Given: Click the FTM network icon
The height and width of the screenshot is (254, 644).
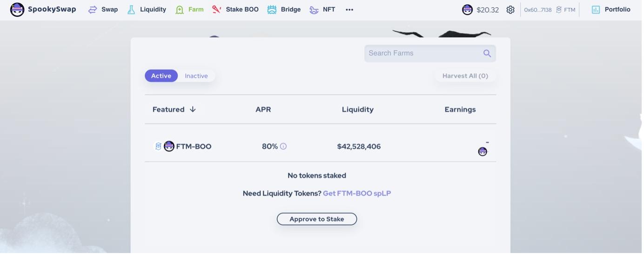Looking at the screenshot, I should (x=559, y=10).
